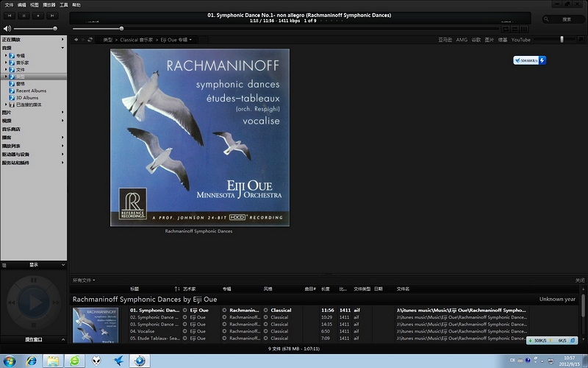Click the 504.66KB/s floating speed widget
Screen dimensions: 588x368
coord(529,60)
